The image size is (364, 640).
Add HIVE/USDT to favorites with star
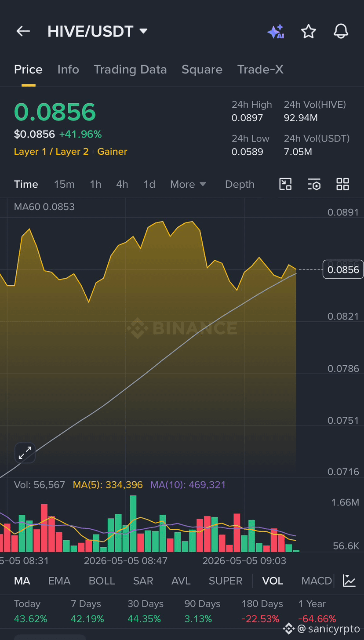click(309, 31)
